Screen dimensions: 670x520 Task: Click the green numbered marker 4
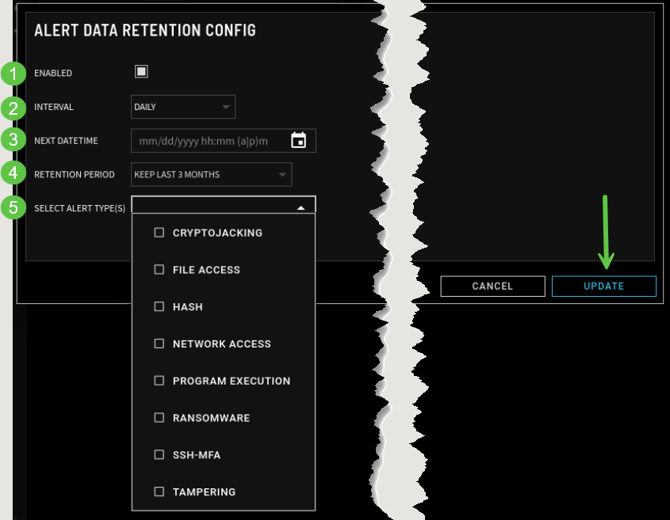pyautogui.click(x=13, y=174)
